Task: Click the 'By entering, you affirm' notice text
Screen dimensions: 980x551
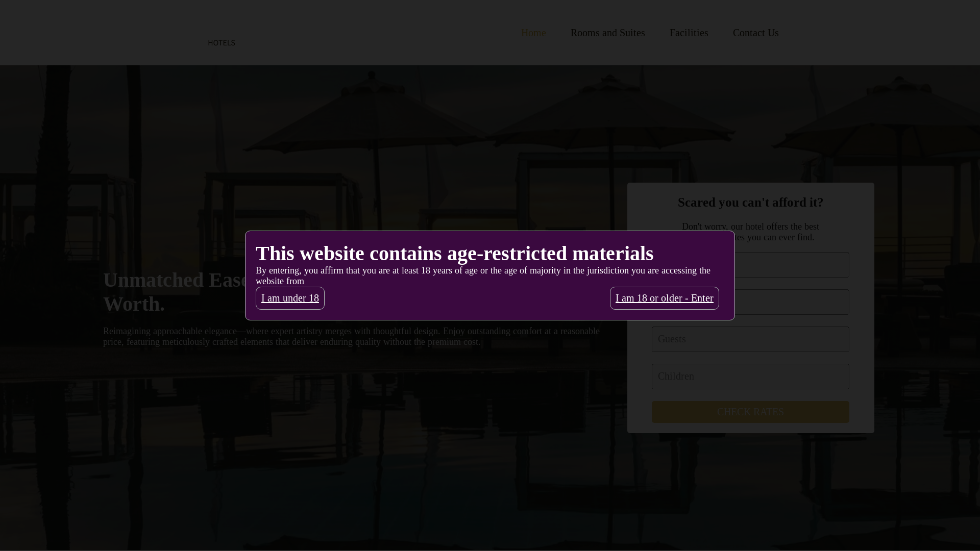Action: point(483,276)
